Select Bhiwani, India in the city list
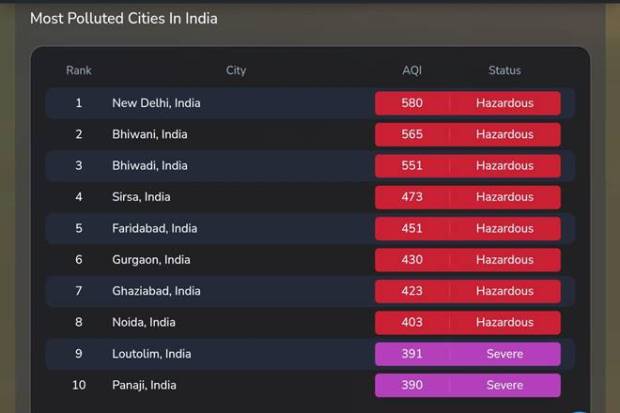 [x=149, y=134]
